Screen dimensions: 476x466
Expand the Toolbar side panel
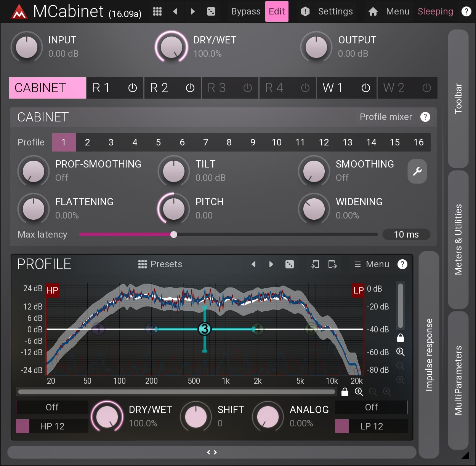[458, 99]
